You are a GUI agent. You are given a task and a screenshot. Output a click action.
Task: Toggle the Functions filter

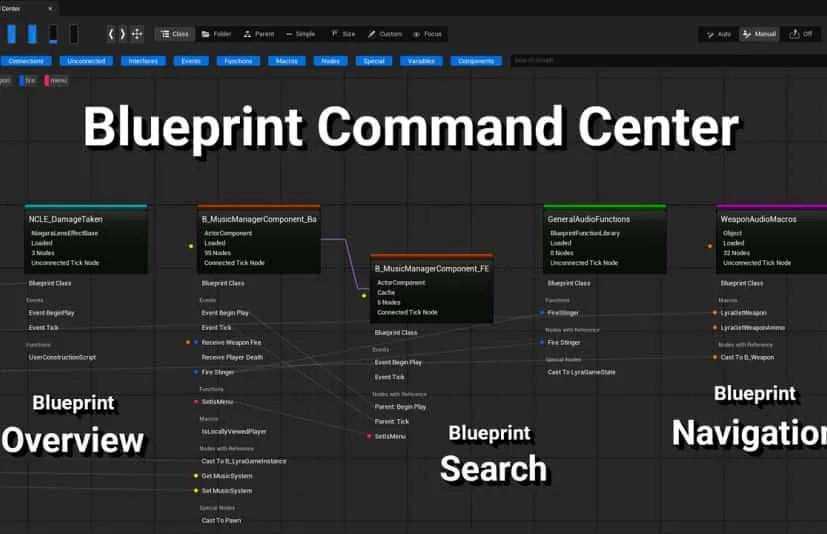pos(238,61)
